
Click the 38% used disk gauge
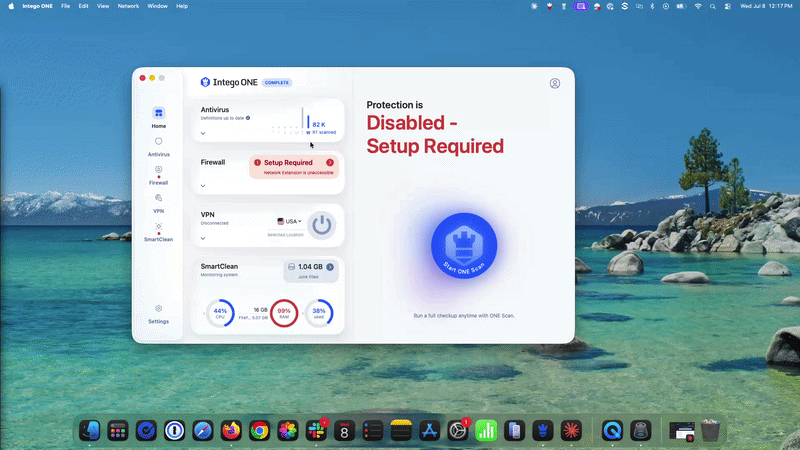(x=319, y=313)
